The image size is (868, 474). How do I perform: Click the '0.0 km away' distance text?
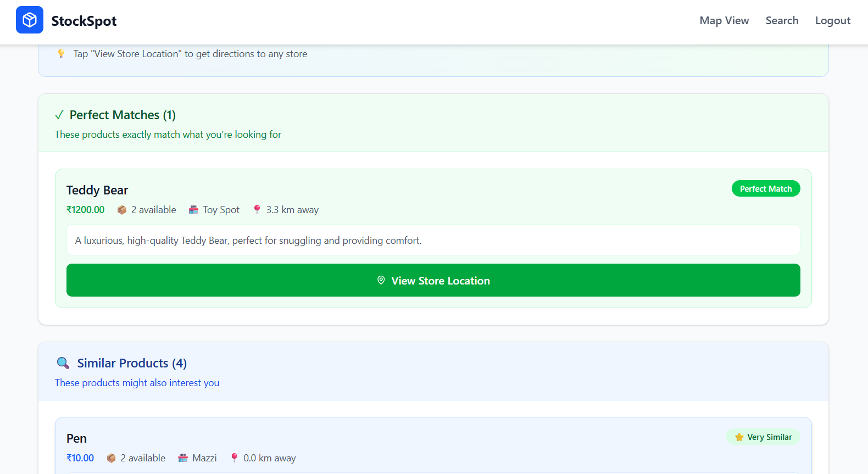(x=270, y=458)
